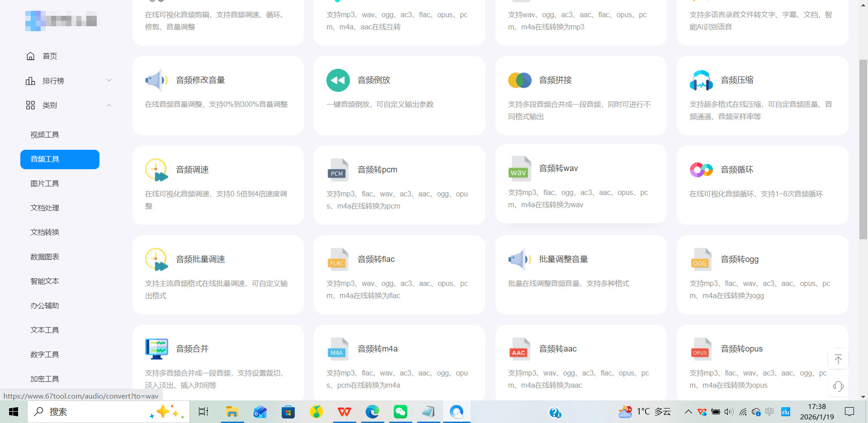The height and width of the screenshot is (423, 868).
Task: Open the 音频转ogg tool link
Action: pos(739,260)
